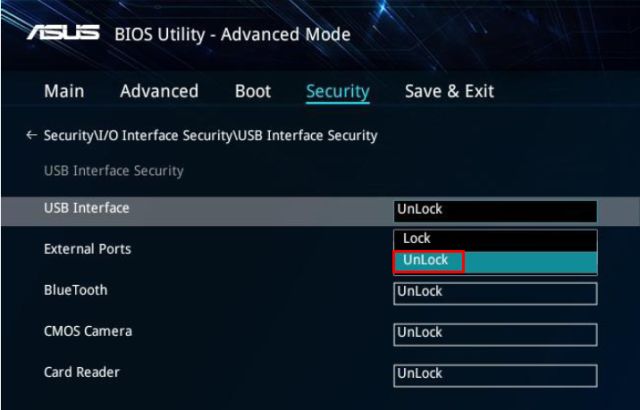The height and width of the screenshot is (410, 640).
Task: Select the Security tab
Action: [337, 91]
